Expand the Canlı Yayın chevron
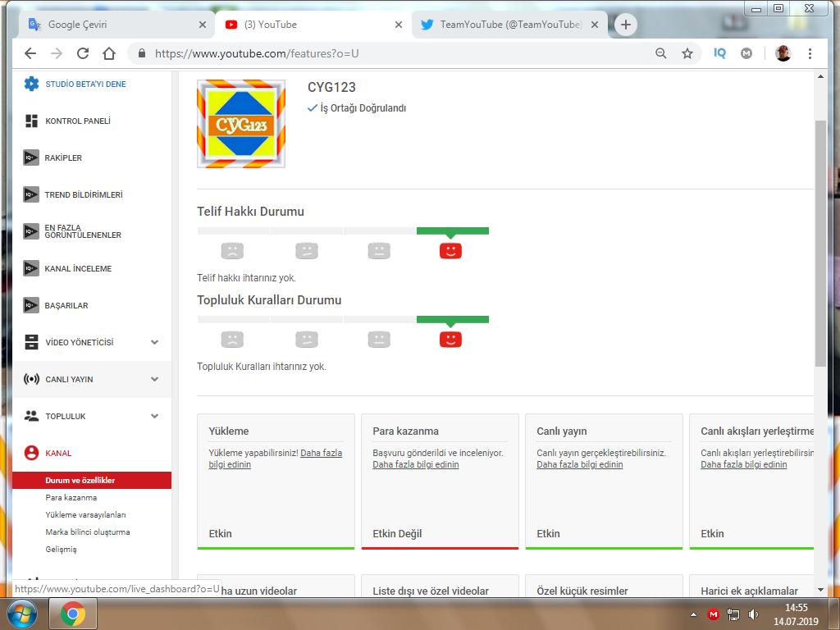This screenshot has width=840, height=630. [155, 379]
